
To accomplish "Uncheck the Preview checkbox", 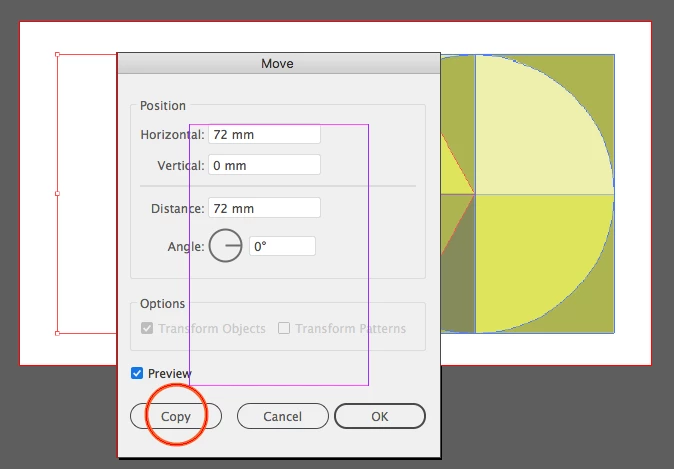I will point(137,373).
